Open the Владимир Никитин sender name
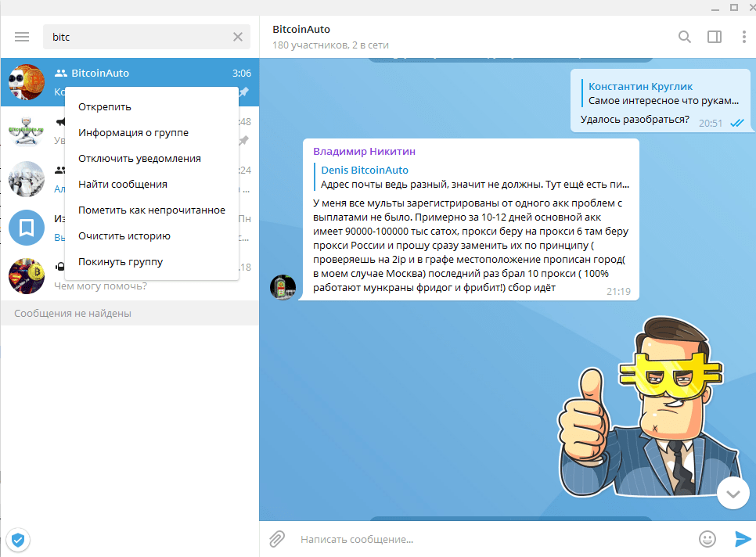Screen dimensions: 756x557 [x=364, y=151]
